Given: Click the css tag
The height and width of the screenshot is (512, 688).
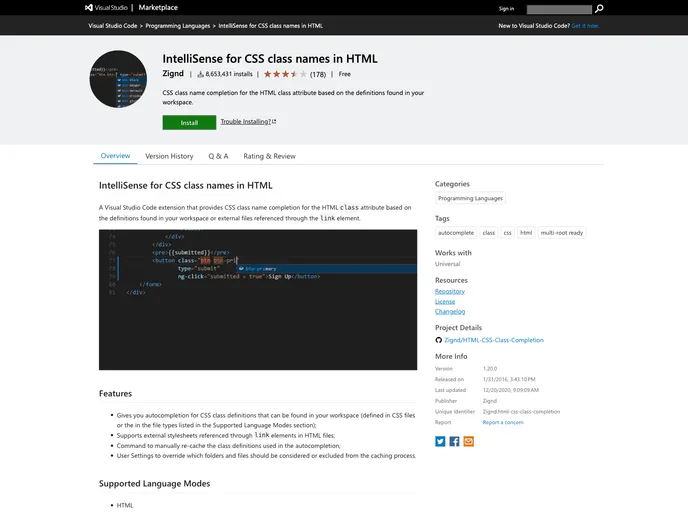Looking at the screenshot, I should pyautogui.click(x=507, y=233).
